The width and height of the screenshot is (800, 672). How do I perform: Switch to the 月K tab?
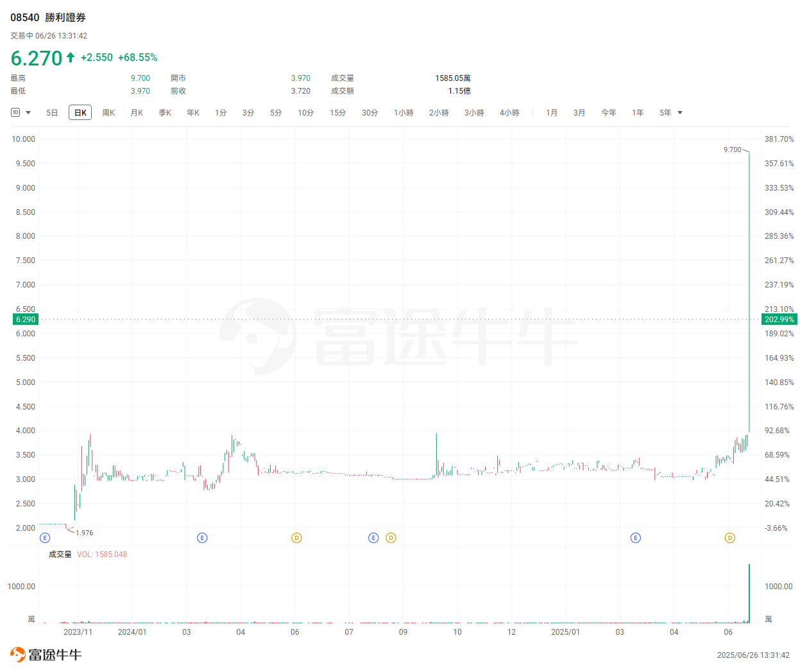(x=136, y=112)
